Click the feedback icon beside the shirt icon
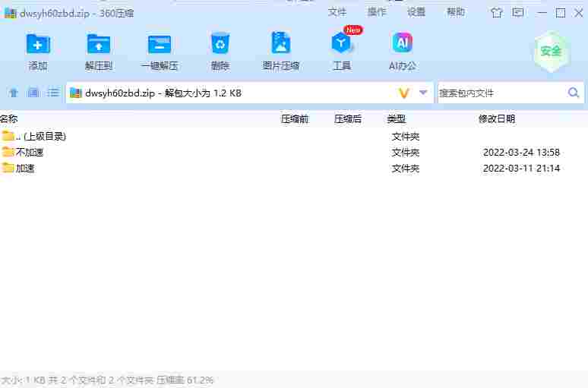Viewport: 588px width, 388px height. (x=518, y=13)
